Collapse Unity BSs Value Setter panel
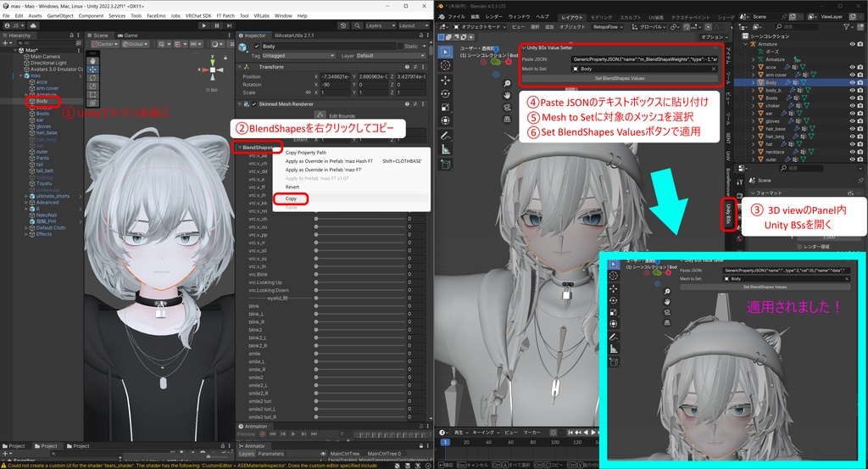Screen dimensions: 868x469 (524, 47)
